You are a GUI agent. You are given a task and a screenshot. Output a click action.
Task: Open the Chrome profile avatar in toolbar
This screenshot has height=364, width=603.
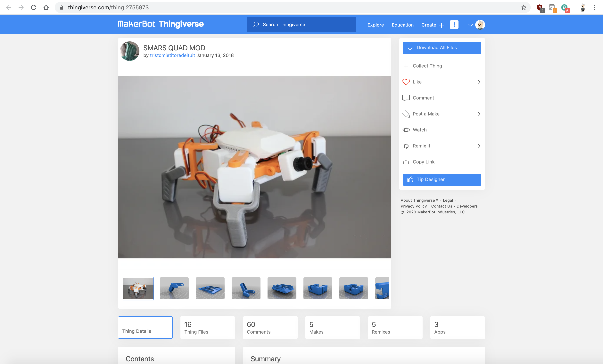pyautogui.click(x=583, y=8)
